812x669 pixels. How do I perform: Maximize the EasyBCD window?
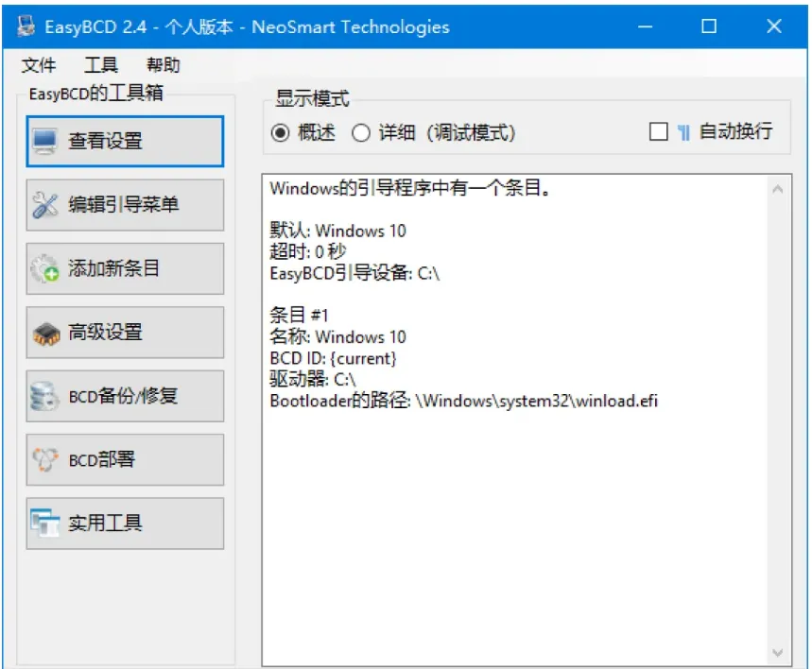pyautogui.click(x=709, y=26)
